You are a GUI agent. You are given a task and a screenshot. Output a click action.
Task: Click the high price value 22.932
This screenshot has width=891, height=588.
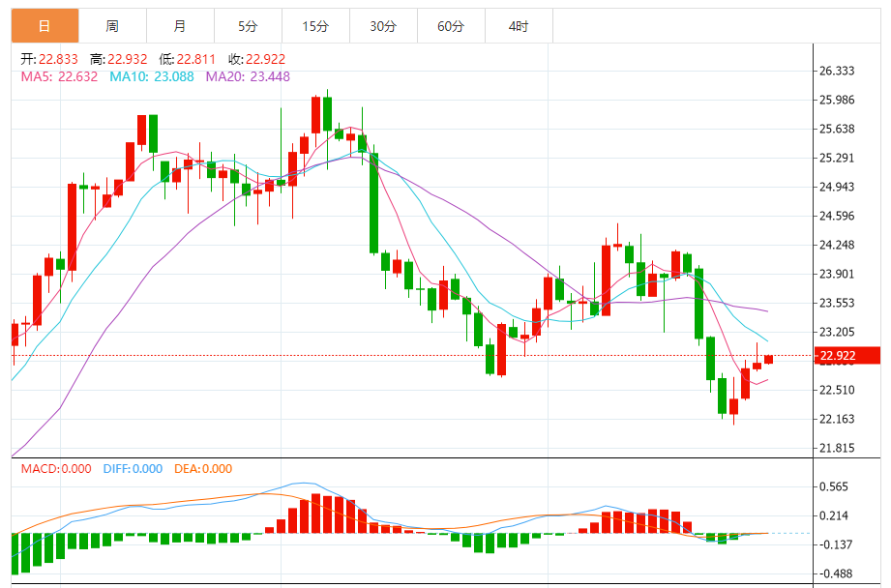(128, 59)
